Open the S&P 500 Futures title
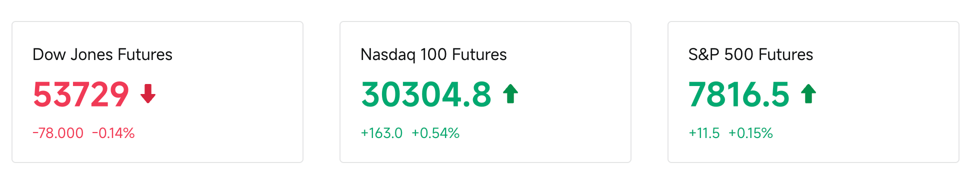The image size is (980, 194). point(750,54)
